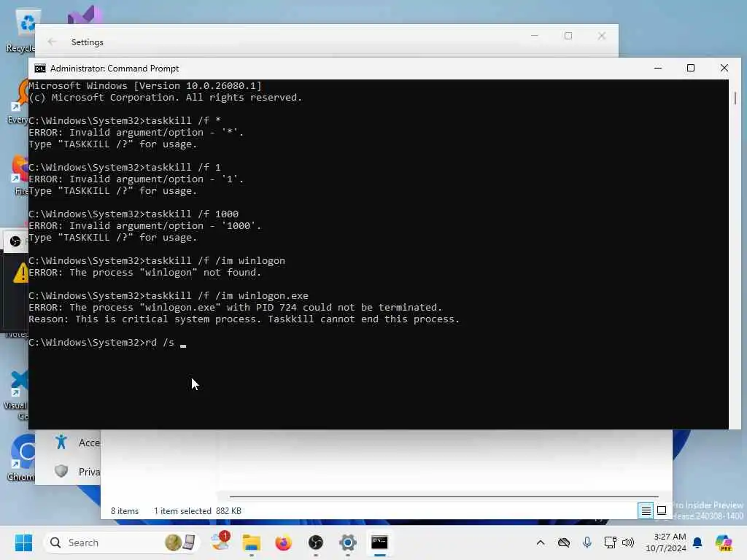Click the 'taskkill /f /im winlogon.exe' command
Screen dimensions: 747x560
169,296
